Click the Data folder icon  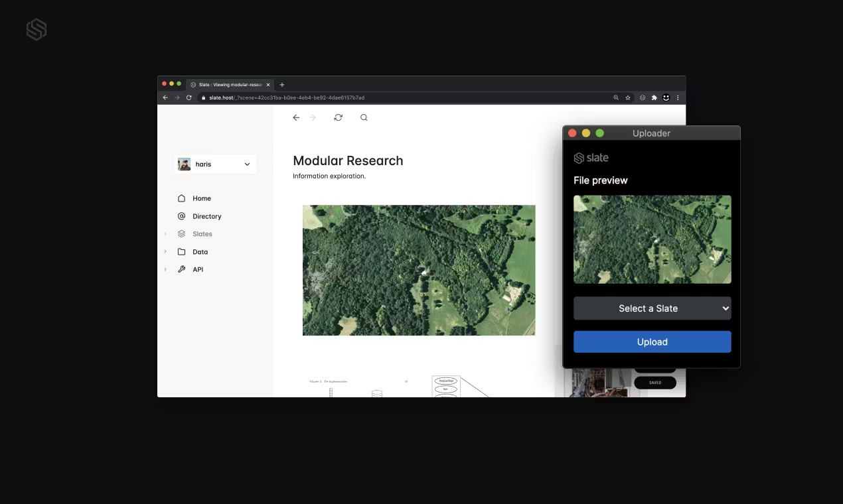point(182,252)
